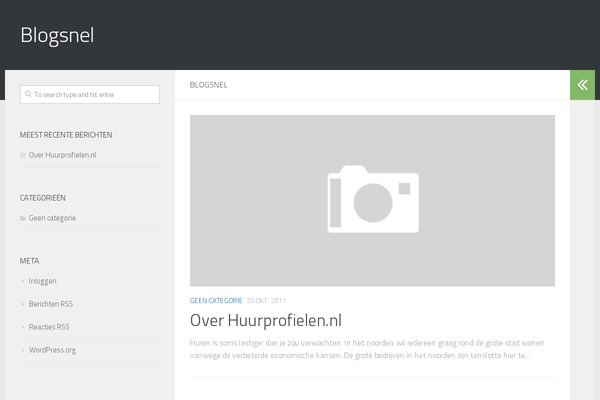Open the post title Over Huurprofielen.nl
This screenshot has width=600, height=400.
coord(266,320)
